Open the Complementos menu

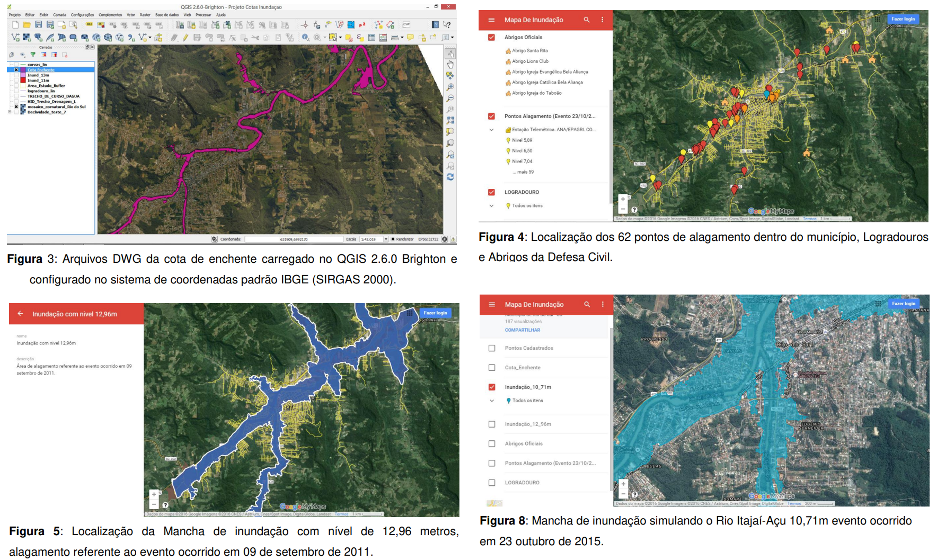click(x=110, y=15)
